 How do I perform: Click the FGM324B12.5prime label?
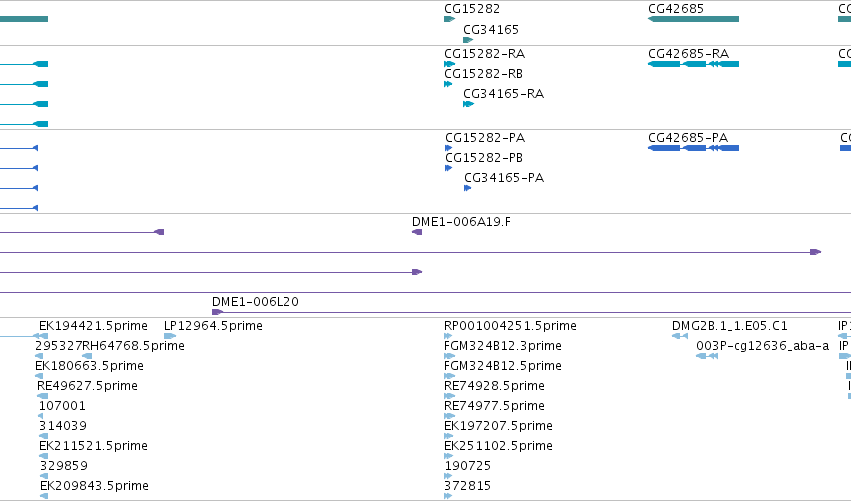[x=503, y=366]
